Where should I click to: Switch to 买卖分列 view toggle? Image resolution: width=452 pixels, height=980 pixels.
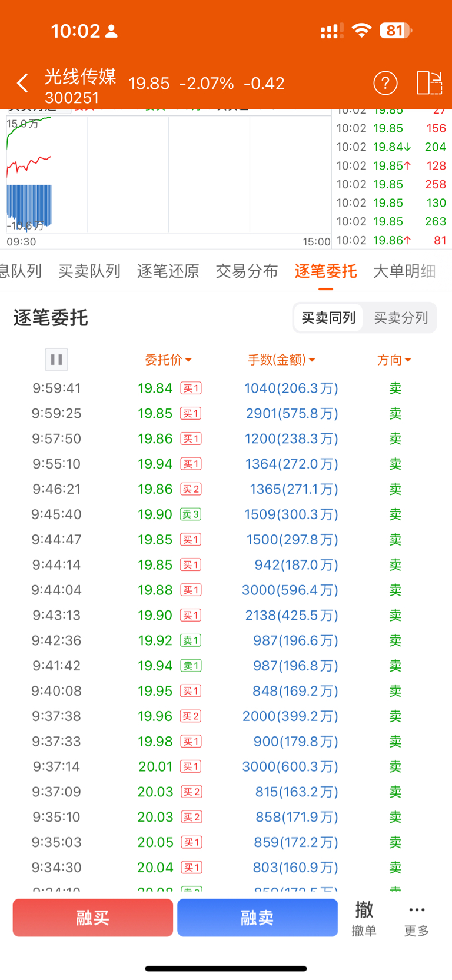[401, 318]
